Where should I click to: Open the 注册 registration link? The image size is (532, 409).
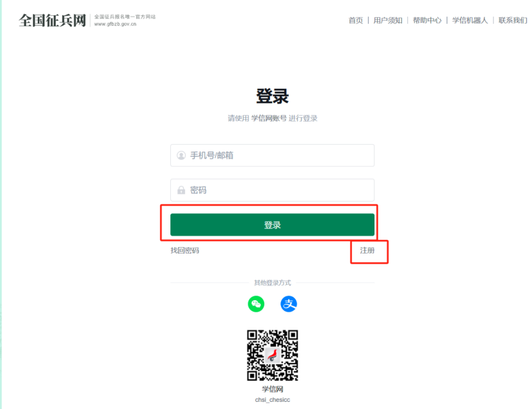pos(367,250)
